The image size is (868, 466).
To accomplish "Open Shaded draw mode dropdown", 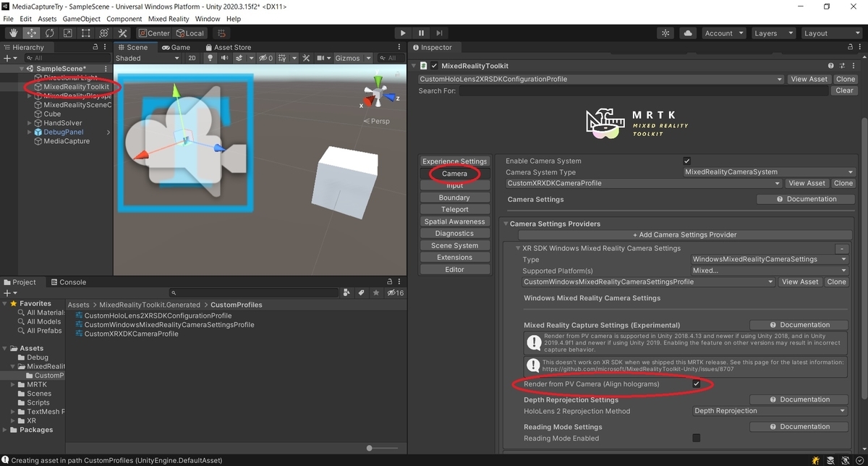I will pos(147,58).
